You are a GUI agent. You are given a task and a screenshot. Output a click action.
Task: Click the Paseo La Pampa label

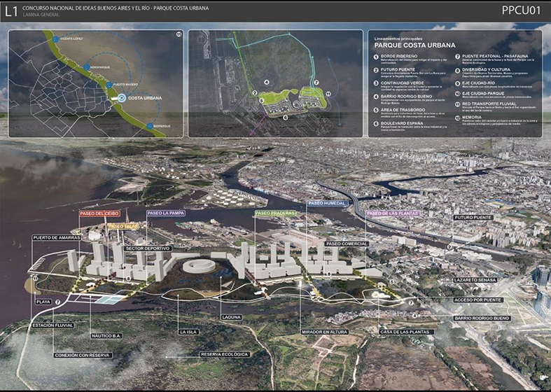coord(165,213)
